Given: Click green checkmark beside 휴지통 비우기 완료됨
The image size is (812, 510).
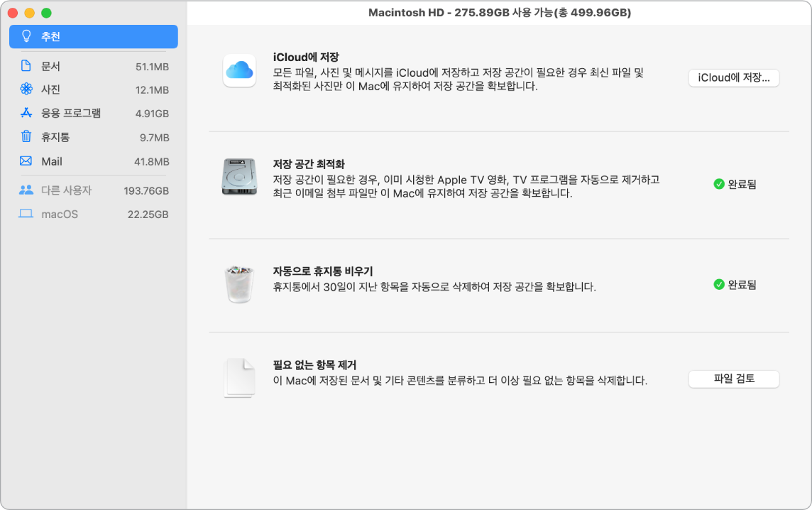Looking at the screenshot, I should click(x=719, y=285).
